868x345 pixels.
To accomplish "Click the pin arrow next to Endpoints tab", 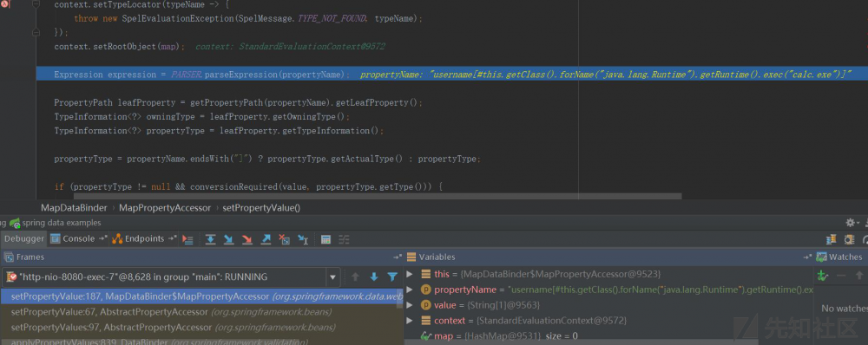I will coord(172,239).
